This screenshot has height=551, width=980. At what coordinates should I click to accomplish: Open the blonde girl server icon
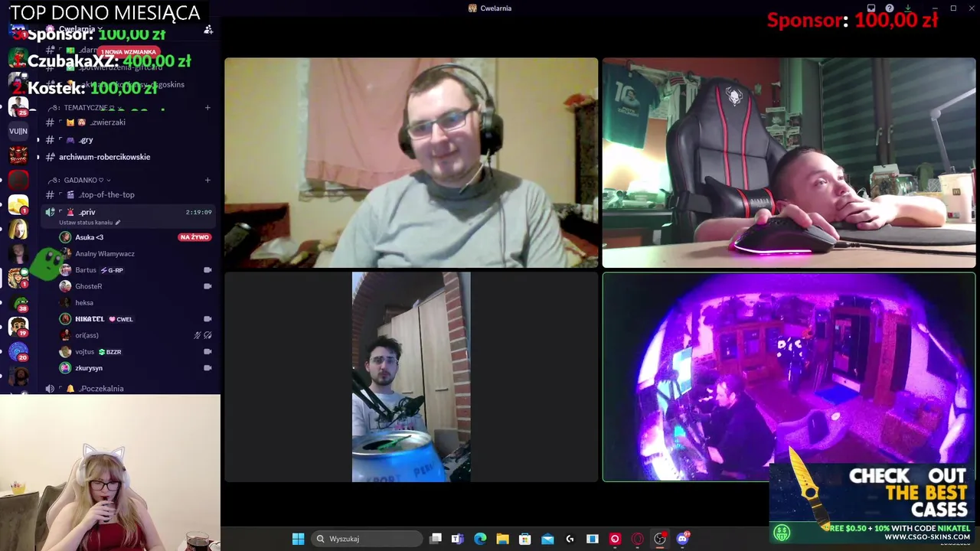18,229
